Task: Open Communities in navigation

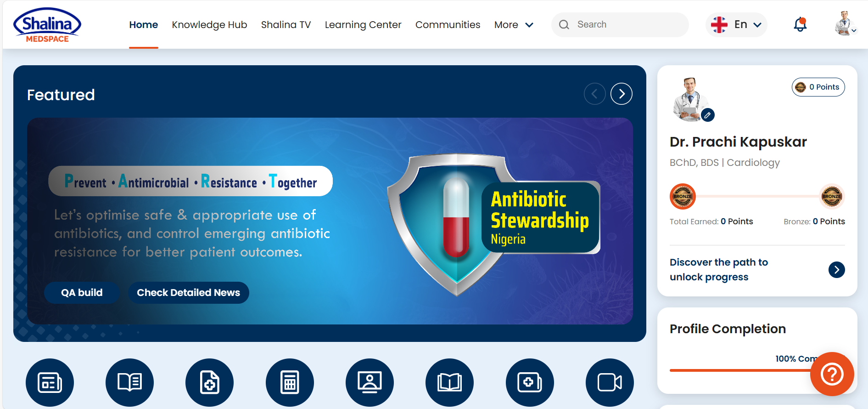Action: tap(448, 25)
